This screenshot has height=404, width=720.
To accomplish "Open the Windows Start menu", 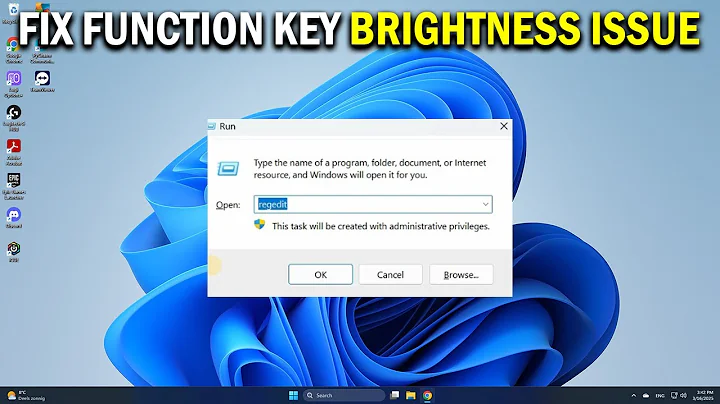I will (293, 395).
